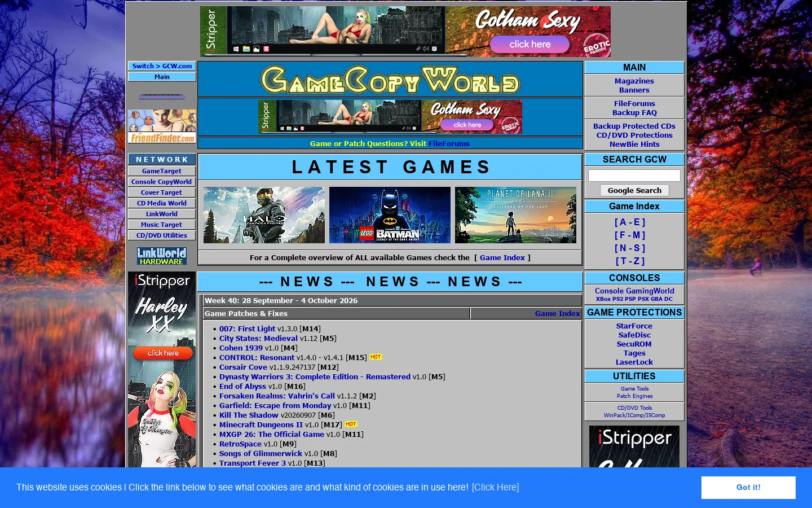This screenshot has height=508, width=812.
Task: Open Backup FAQ in the Main panel
Action: (634, 113)
